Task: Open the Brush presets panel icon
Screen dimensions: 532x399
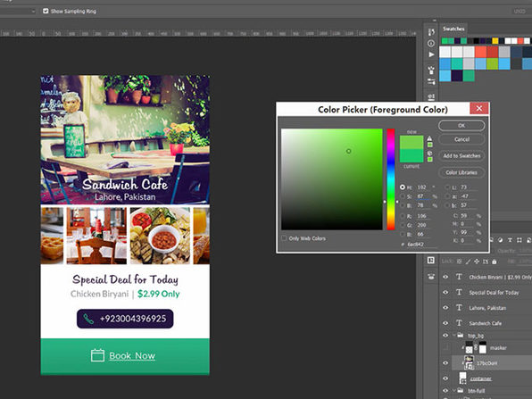Action: point(431,71)
